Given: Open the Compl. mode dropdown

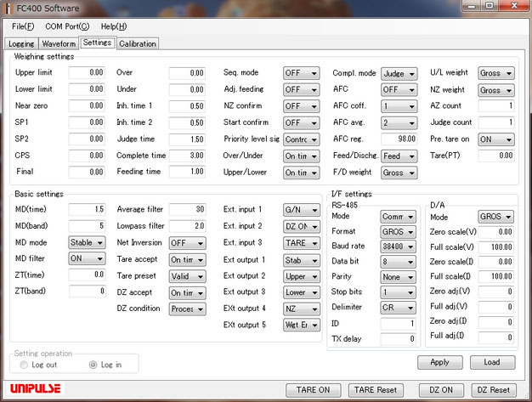Looking at the screenshot, I should 398,73.
